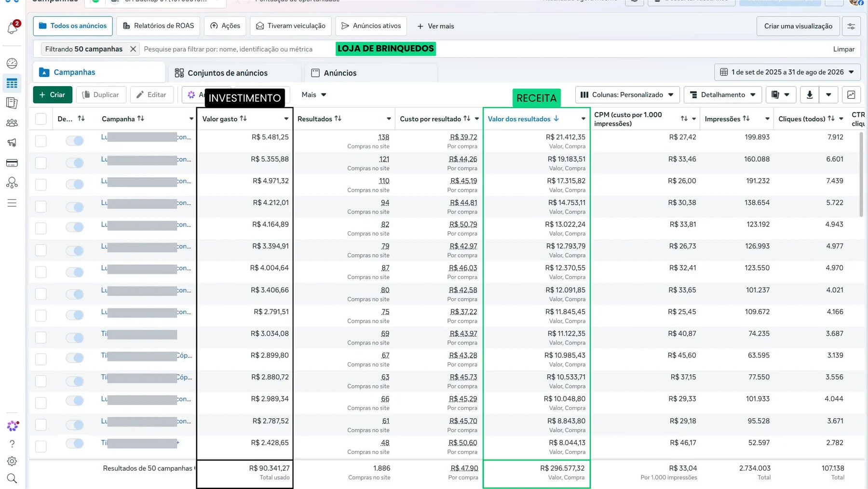868x489 pixels.
Task: Remove the 50 campanhas filter chip
Action: coord(133,49)
